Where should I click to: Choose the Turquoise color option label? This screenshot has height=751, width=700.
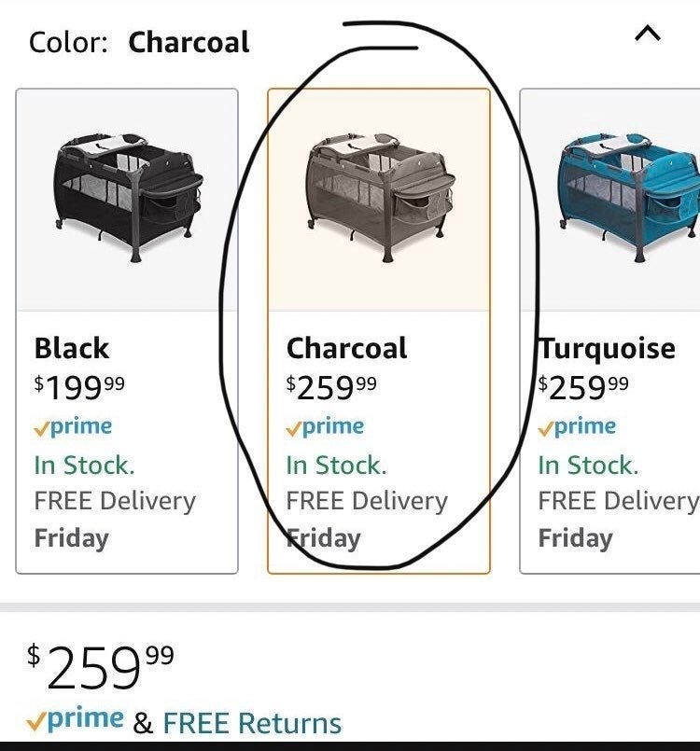[607, 348]
